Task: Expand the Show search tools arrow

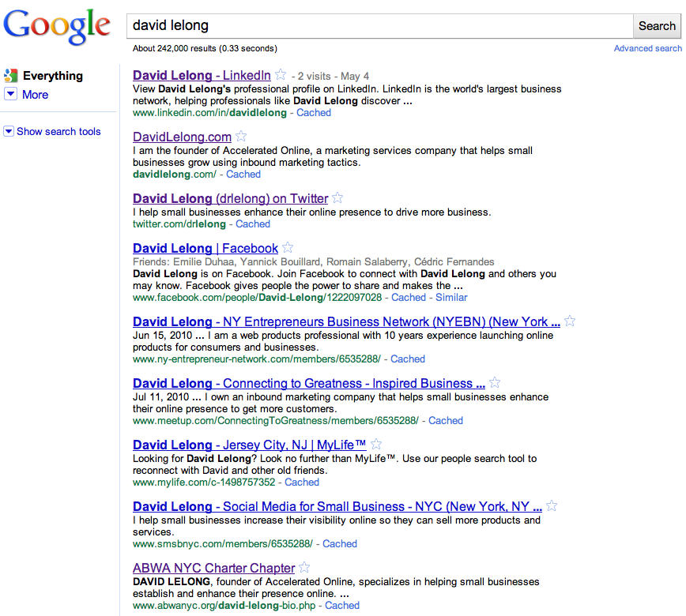Action: click(x=9, y=131)
